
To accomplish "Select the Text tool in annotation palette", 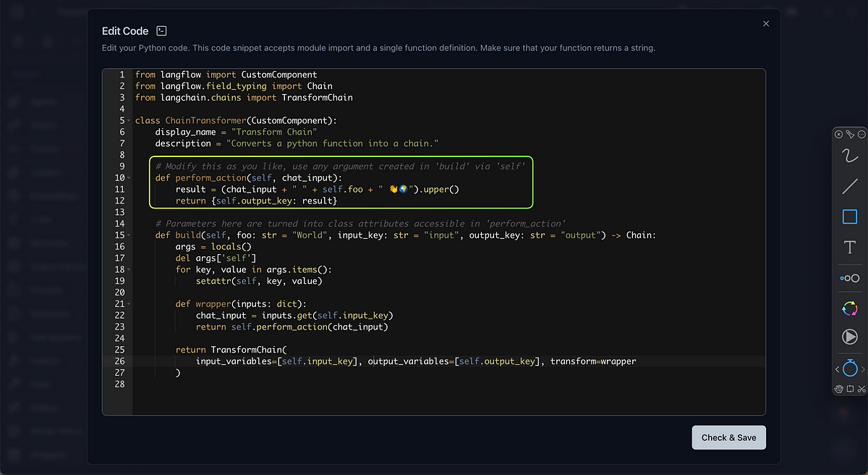I will (850, 248).
